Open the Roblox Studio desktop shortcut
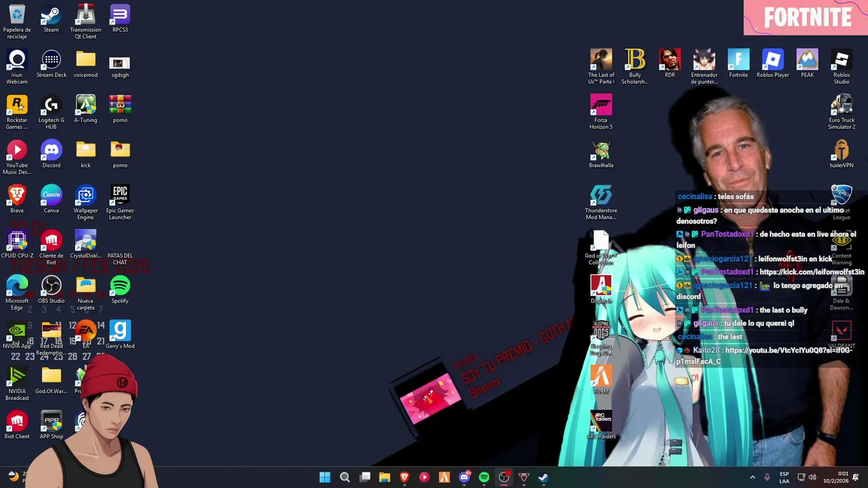 [842, 67]
